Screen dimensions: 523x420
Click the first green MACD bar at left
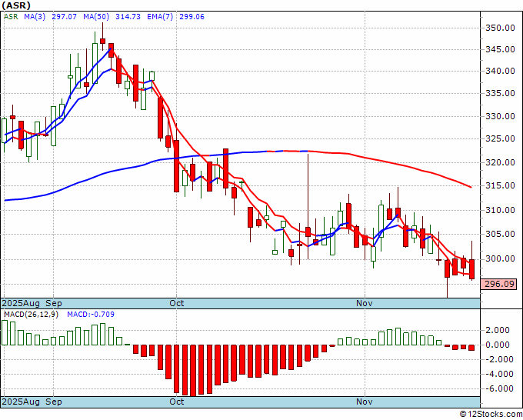click(x=5, y=332)
